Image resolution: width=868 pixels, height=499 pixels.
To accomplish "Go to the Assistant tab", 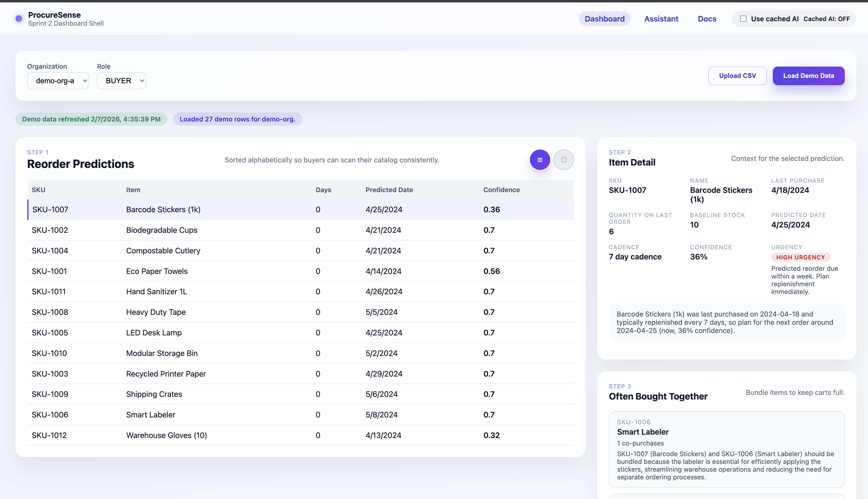I will (661, 19).
